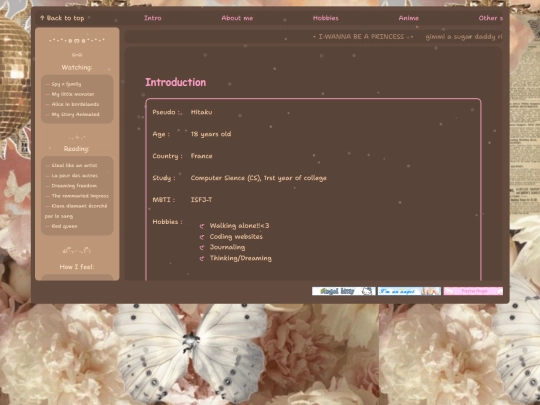This screenshot has height=405, width=540.
Task: Click the pink Pastel Angel badge
Action: [x=473, y=291]
